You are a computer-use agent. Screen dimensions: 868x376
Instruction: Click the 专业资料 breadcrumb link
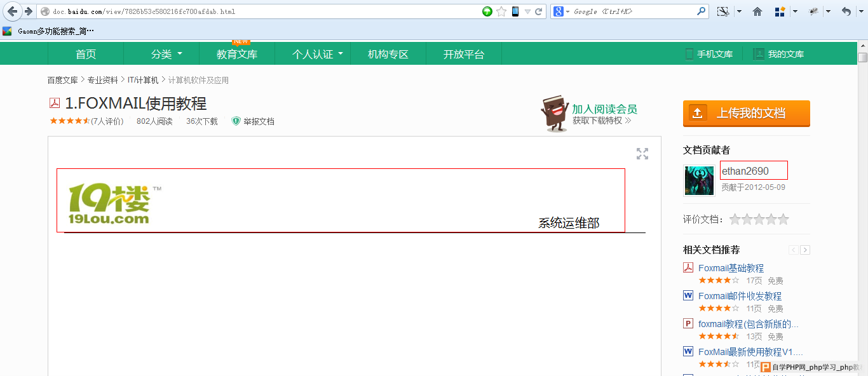coord(103,81)
